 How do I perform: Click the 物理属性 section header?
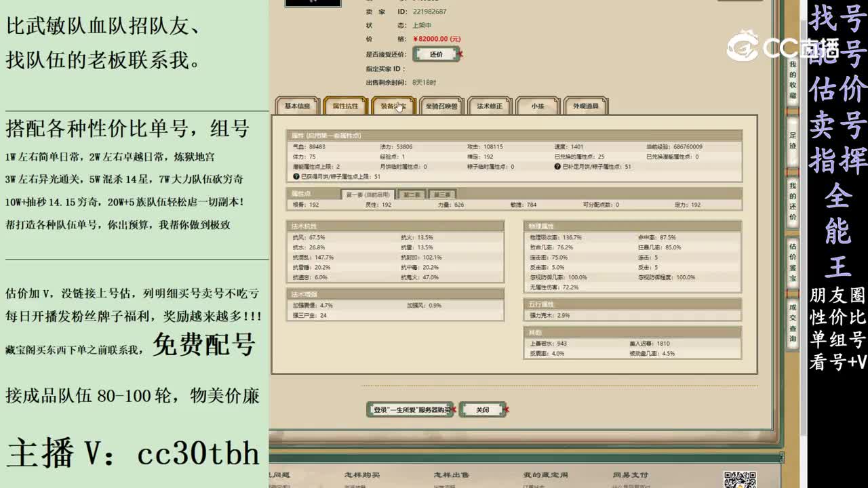pyautogui.click(x=633, y=226)
